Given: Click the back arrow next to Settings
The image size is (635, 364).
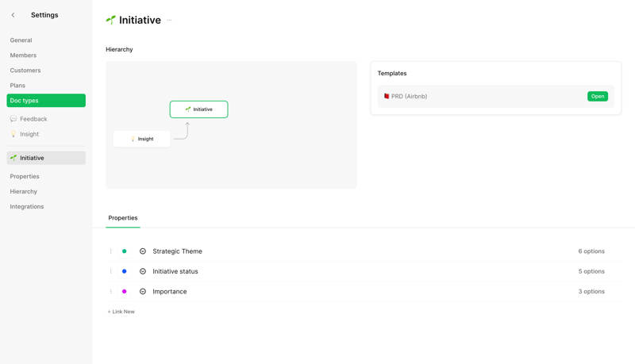Looking at the screenshot, I should 13,15.
